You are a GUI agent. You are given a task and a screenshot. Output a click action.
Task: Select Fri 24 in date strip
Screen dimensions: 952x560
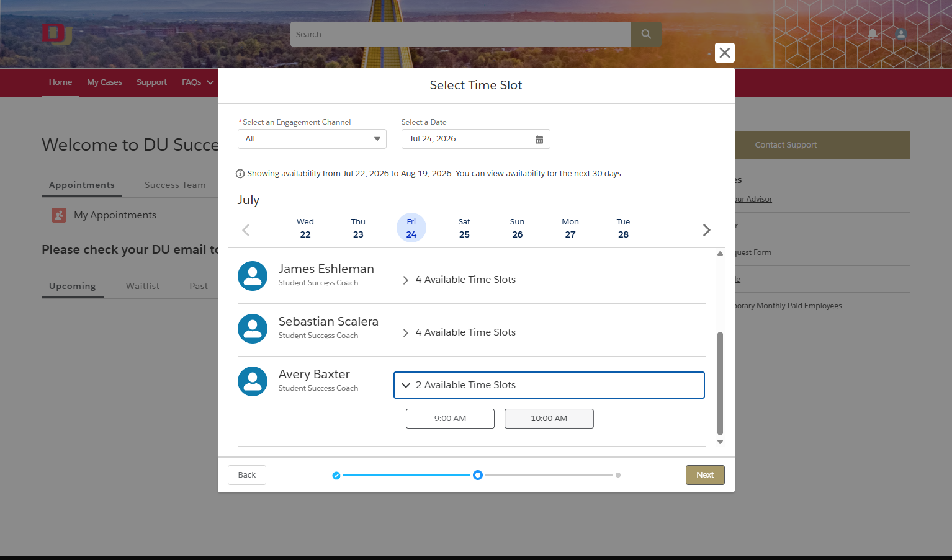tap(411, 228)
